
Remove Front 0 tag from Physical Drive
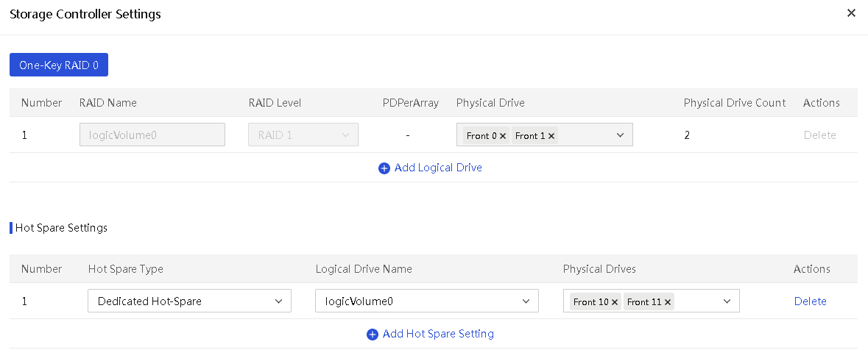pyautogui.click(x=503, y=136)
